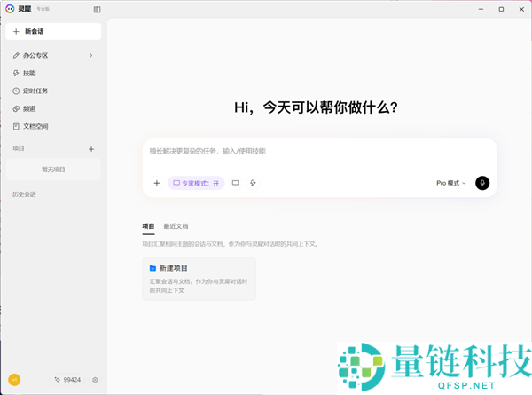Click the black microphone voice button
Viewport: 532px width, 395px height.
(x=482, y=183)
